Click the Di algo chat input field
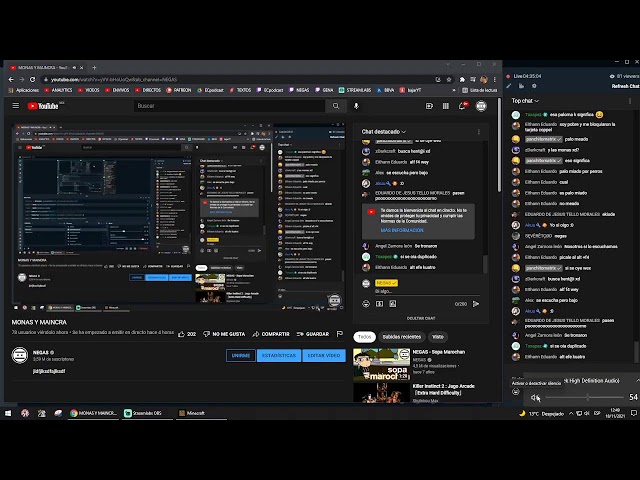The height and width of the screenshot is (480, 640). coord(427,292)
